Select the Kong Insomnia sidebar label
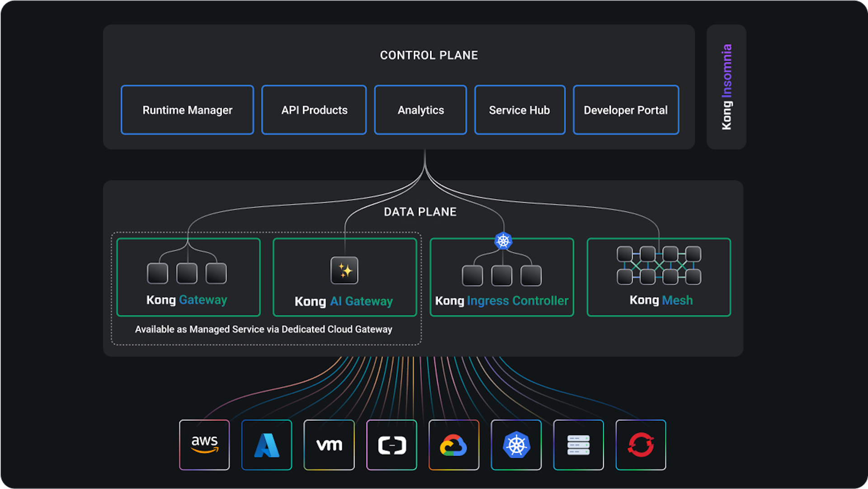 pyautogui.click(x=726, y=86)
